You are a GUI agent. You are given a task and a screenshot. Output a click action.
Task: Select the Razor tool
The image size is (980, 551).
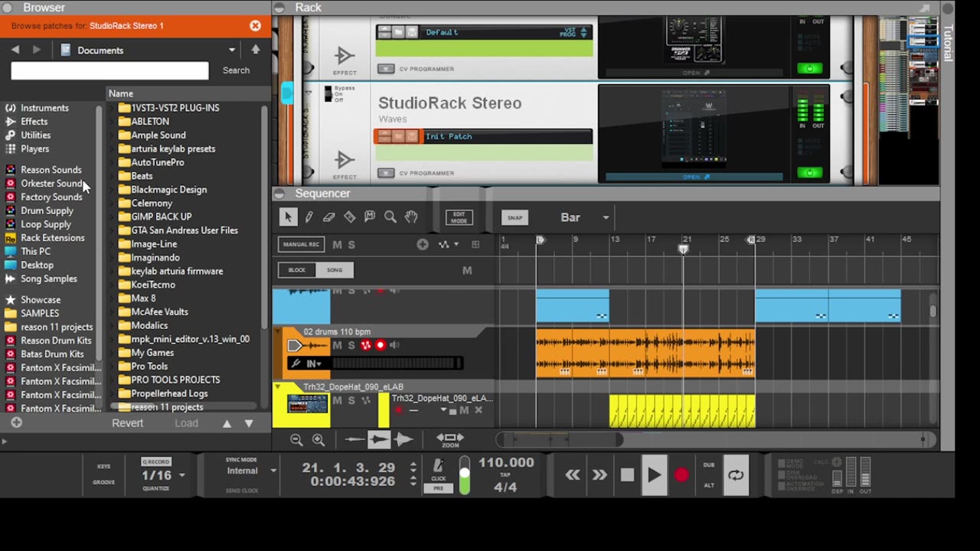click(349, 217)
